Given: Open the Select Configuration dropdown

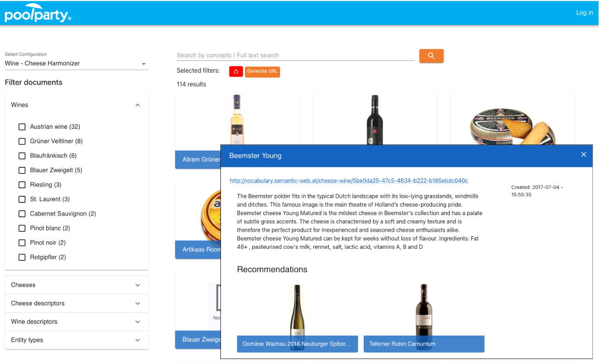Looking at the screenshot, I should click(x=76, y=64).
